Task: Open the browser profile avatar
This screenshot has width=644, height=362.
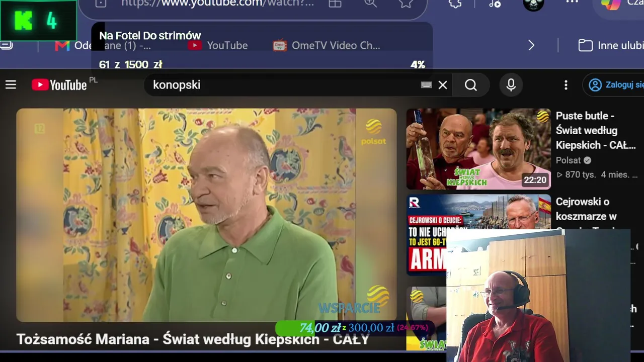Action: pyautogui.click(x=533, y=4)
